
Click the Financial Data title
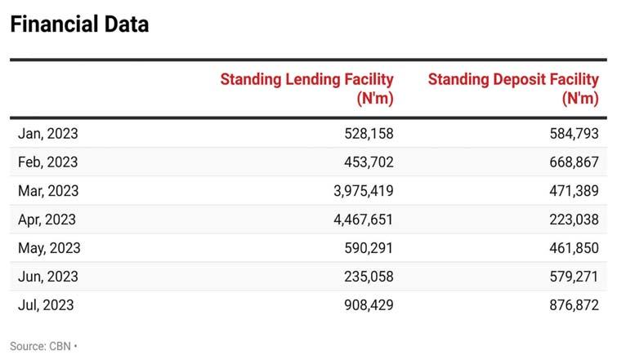tap(79, 24)
